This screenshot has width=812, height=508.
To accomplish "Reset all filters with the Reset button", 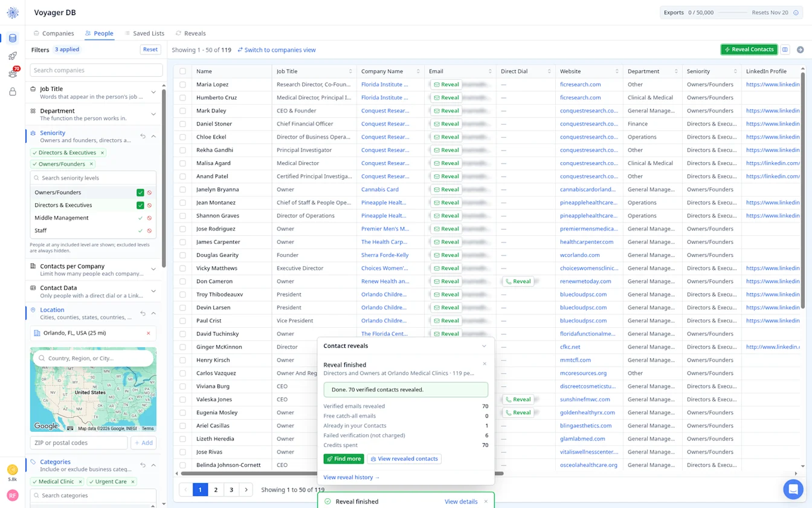I will coord(150,50).
